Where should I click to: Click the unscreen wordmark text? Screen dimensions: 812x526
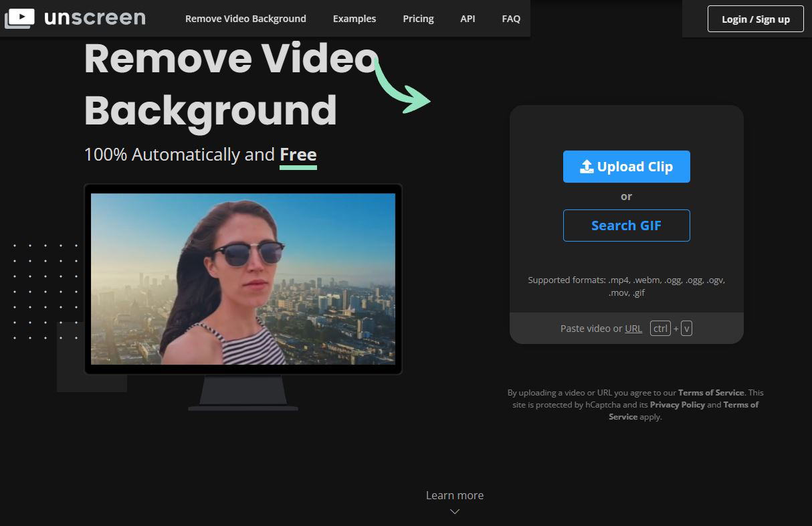(94, 18)
